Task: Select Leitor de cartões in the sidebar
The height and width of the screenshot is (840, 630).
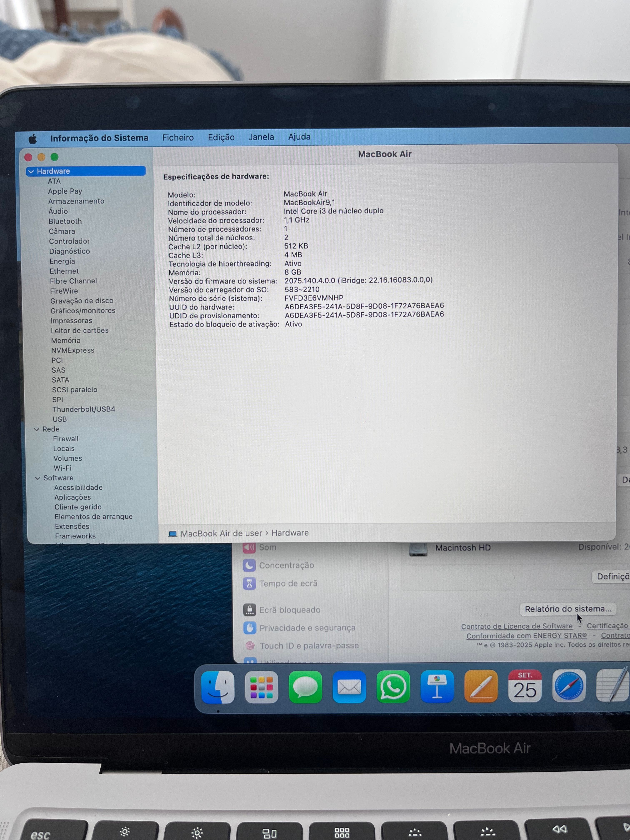Action: 80,330
